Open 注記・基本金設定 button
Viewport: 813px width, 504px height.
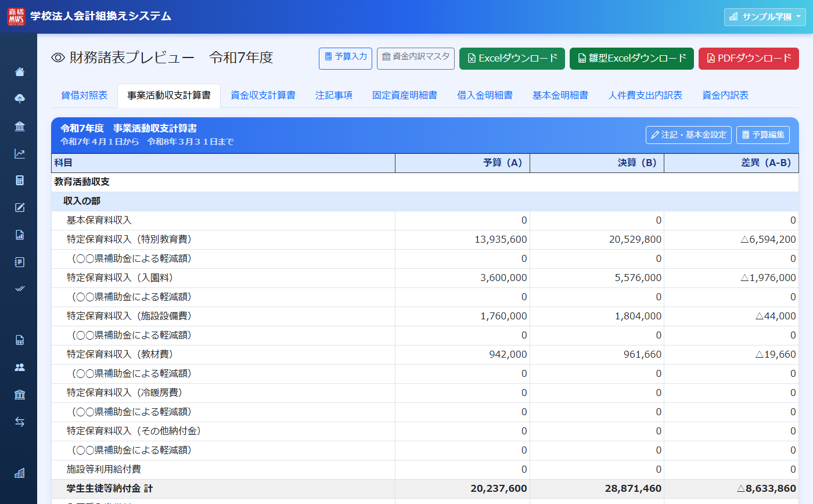[x=689, y=135]
